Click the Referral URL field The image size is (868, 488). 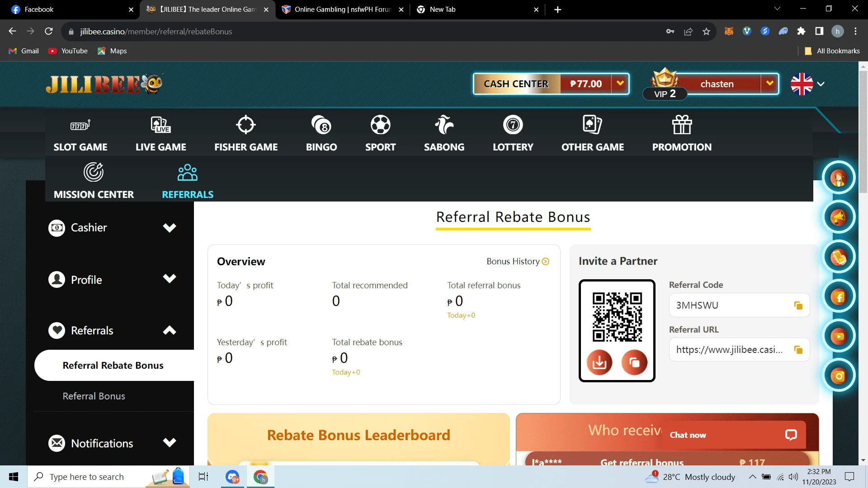739,350
